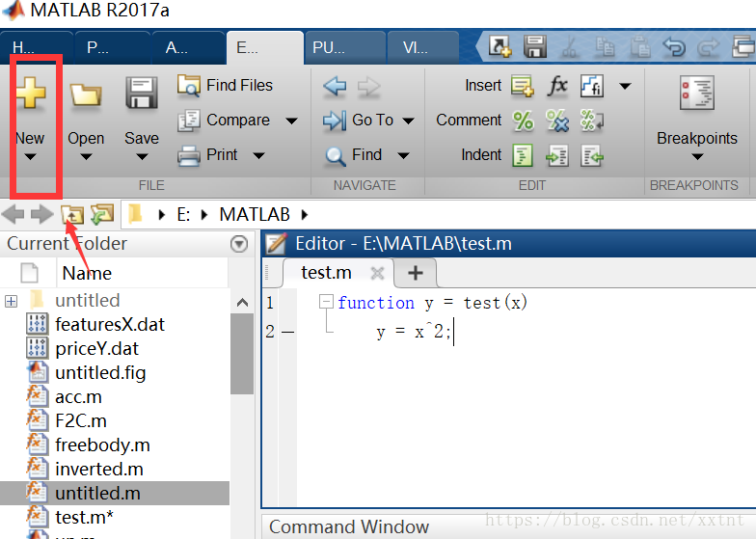The image size is (756, 539).
Task: Go up one folder level
Action: pos(71,214)
